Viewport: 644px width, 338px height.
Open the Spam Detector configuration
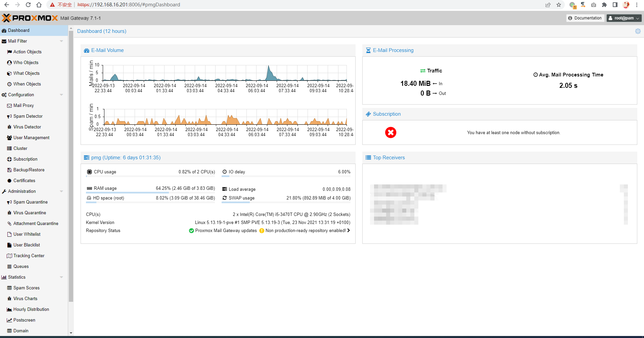pyautogui.click(x=28, y=116)
